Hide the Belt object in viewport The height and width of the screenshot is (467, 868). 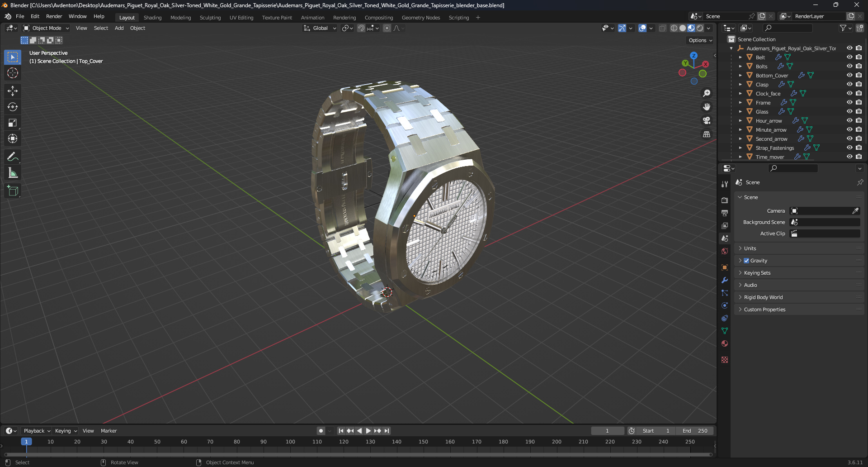(x=849, y=57)
